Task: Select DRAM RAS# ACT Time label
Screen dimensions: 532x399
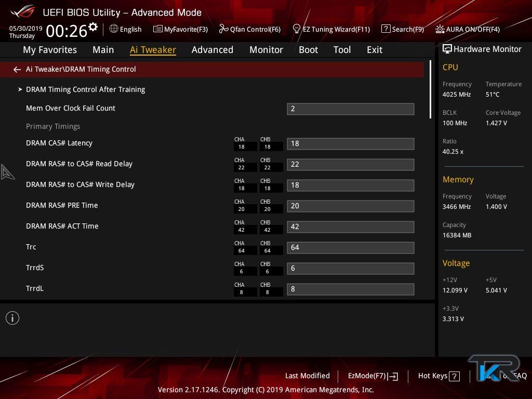Action: point(62,227)
